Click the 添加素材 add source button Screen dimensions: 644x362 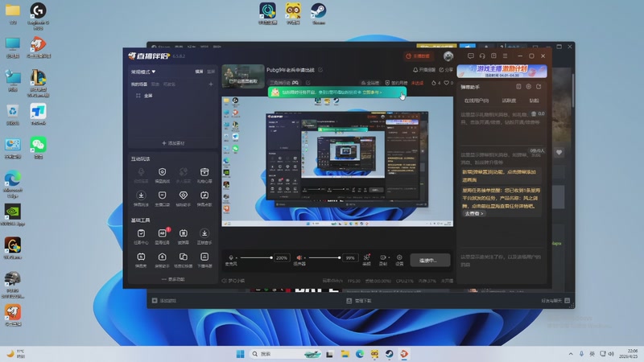coord(173,143)
